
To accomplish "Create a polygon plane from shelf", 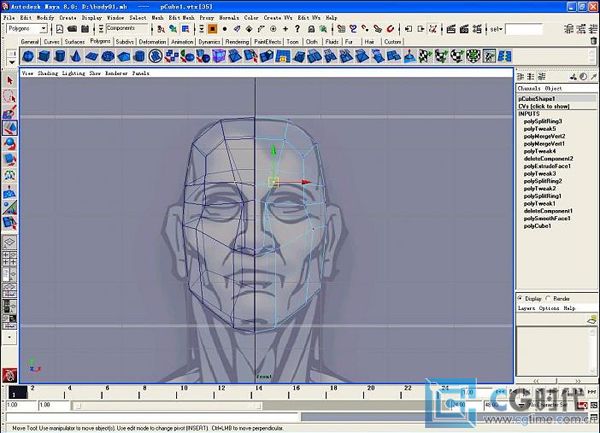I will click(92, 57).
